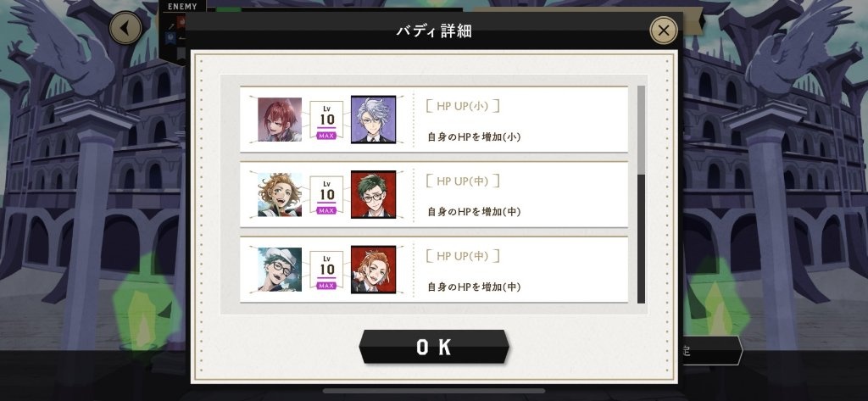Click the lower scrollbar track
The width and height of the screenshot is (868, 401).
point(641,239)
